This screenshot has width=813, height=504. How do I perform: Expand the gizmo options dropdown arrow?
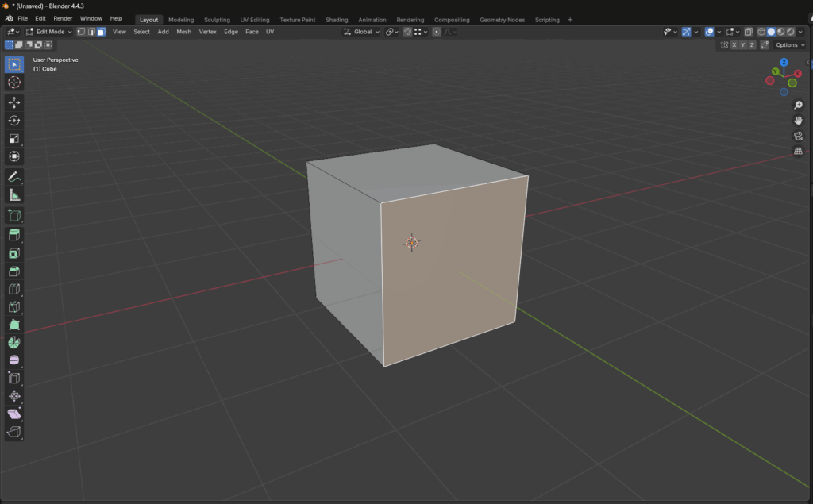click(x=695, y=32)
